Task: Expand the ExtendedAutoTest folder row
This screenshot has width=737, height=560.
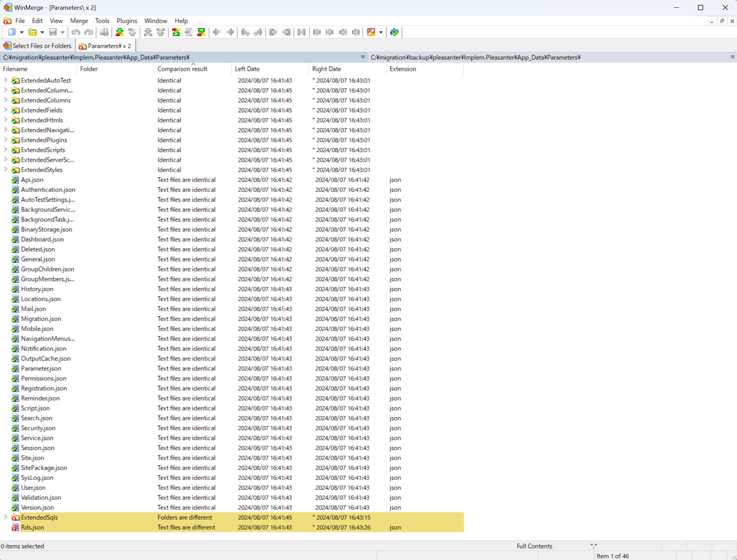Action: click(6, 80)
